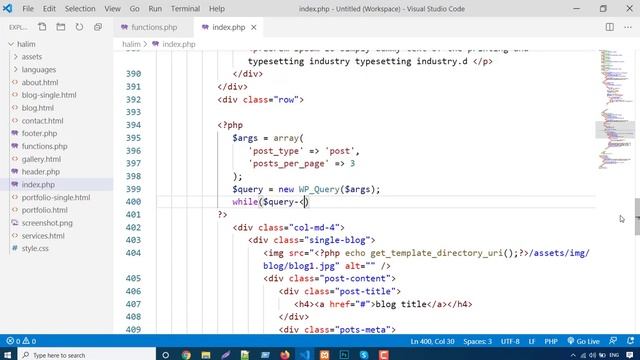640x360 pixels.
Task: Open about.html in Explorer
Action: [x=40, y=82]
